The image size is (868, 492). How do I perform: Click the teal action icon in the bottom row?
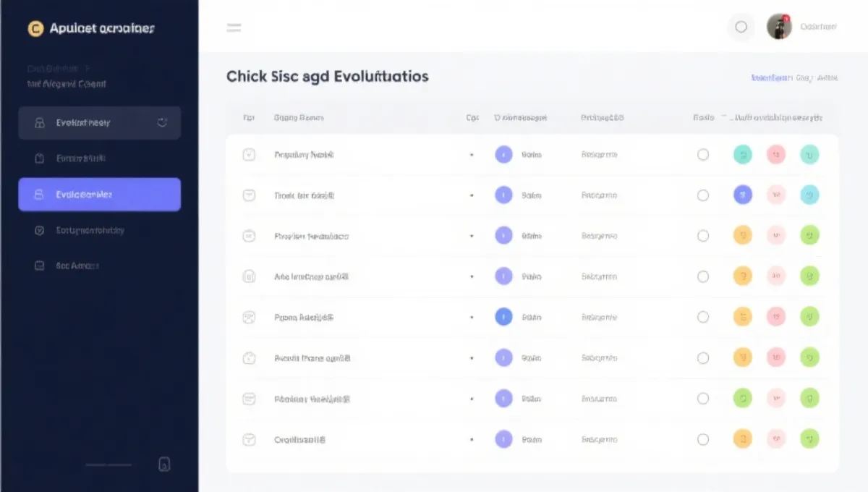click(809, 438)
